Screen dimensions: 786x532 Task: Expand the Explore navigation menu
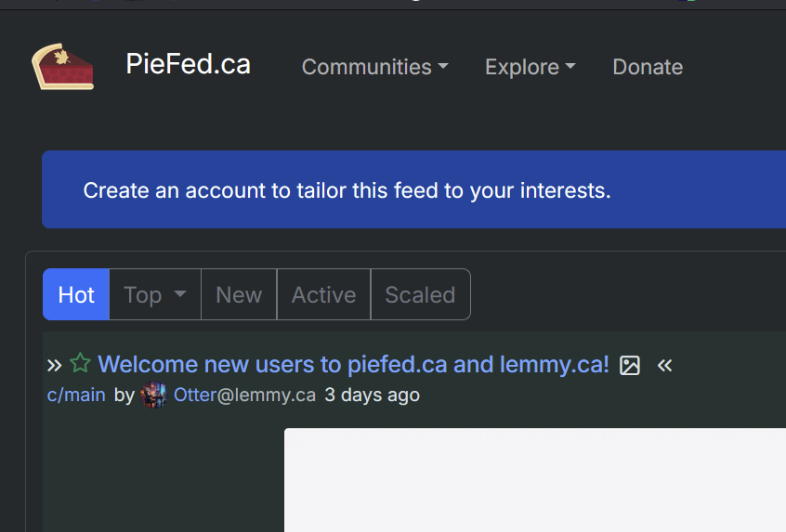coord(530,67)
